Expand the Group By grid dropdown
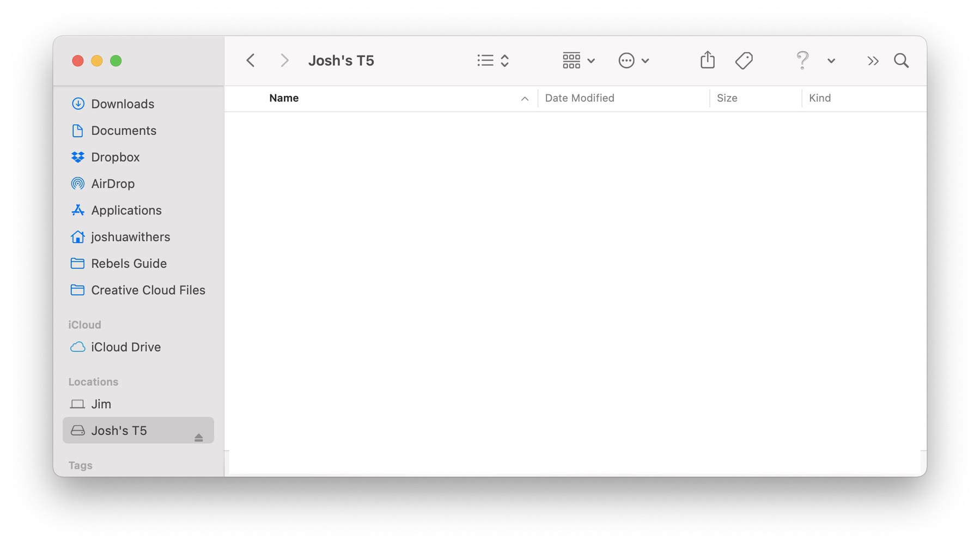Viewport: 980px width, 547px height. [x=578, y=60]
